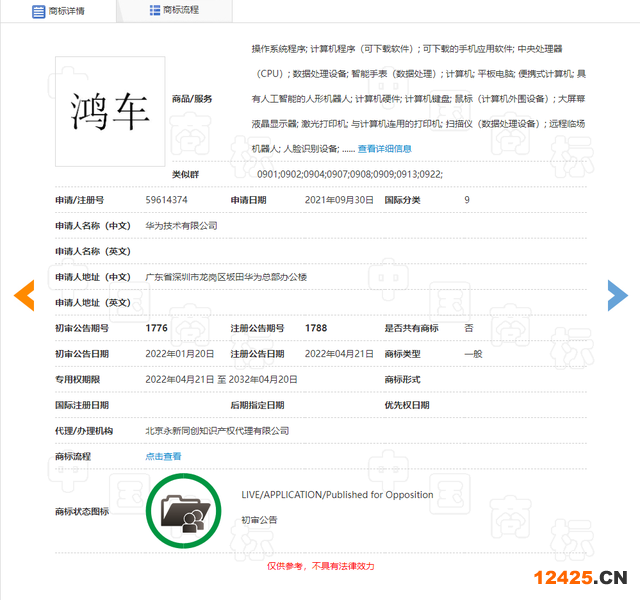Image resolution: width=640 pixels, height=600 pixels.
Task: Select application number 59614374
Action: point(167,200)
